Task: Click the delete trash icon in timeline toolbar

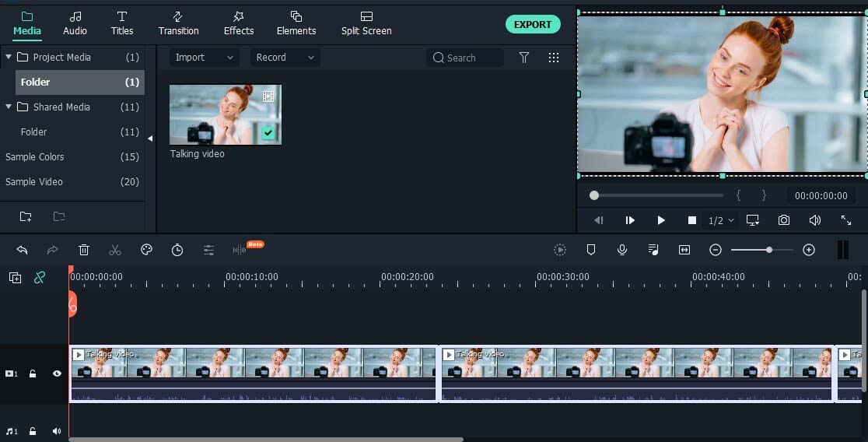Action: 84,250
